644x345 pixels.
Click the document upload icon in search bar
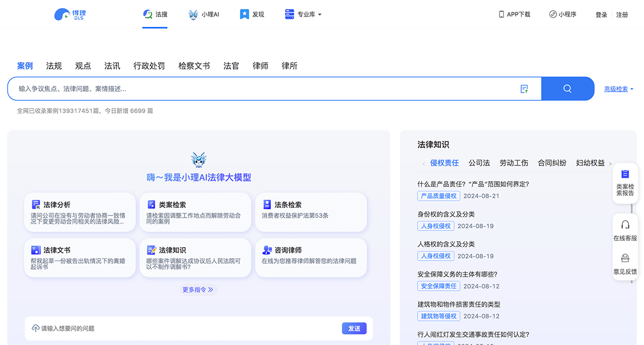(x=524, y=88)
